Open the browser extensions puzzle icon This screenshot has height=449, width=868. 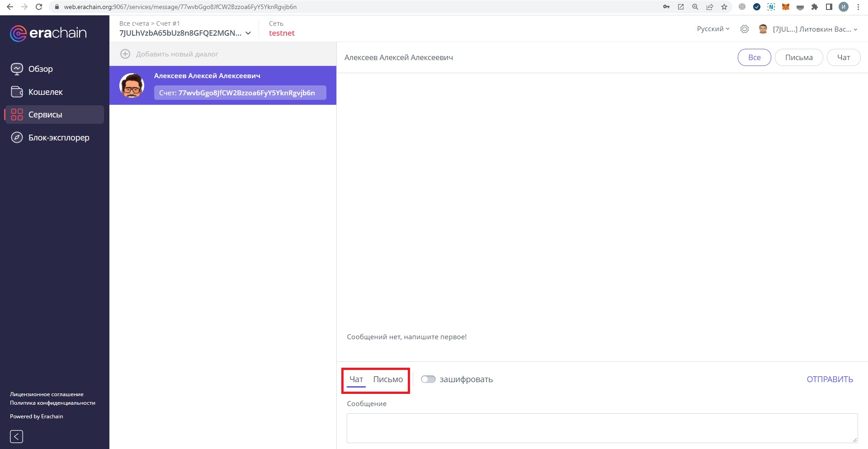pos(815,7)
